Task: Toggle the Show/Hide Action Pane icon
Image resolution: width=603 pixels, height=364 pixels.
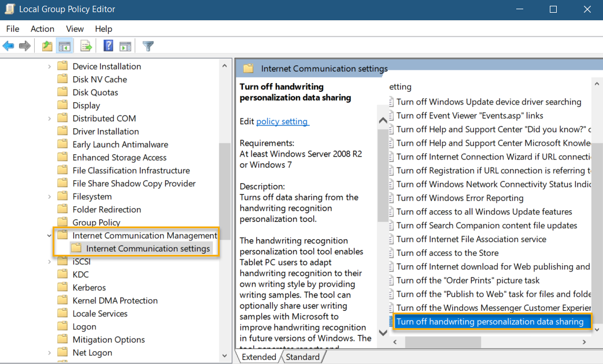Action: [125, 46]
